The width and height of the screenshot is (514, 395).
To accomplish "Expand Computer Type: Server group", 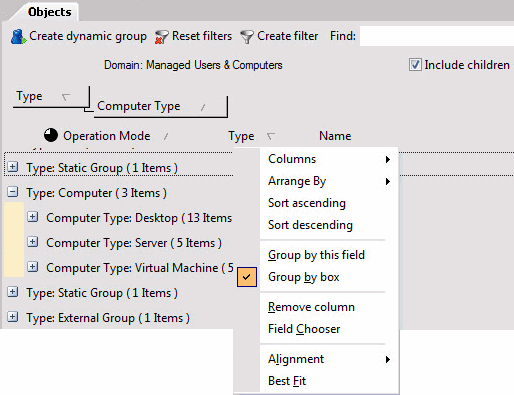I will tap(32, 242).
